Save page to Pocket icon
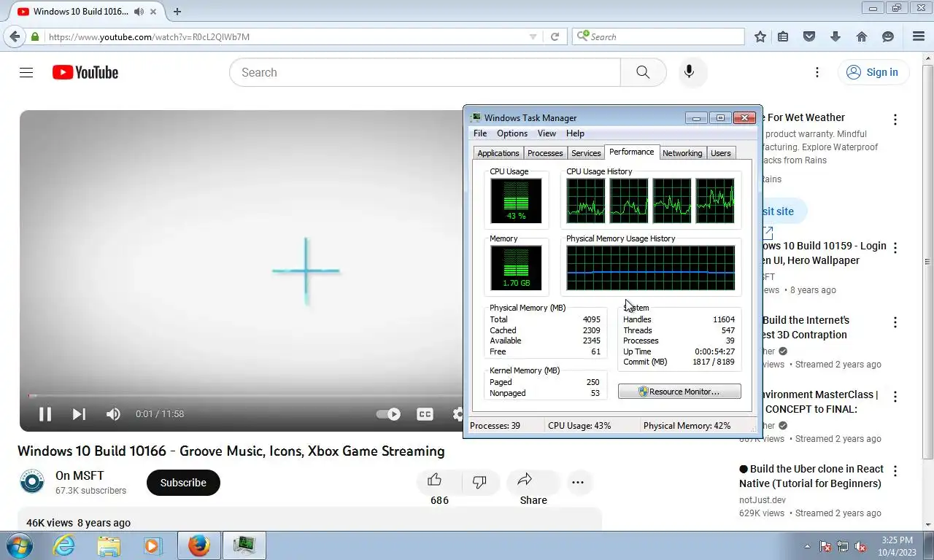This screenshot has width=934, height=560. pos(808,36)
